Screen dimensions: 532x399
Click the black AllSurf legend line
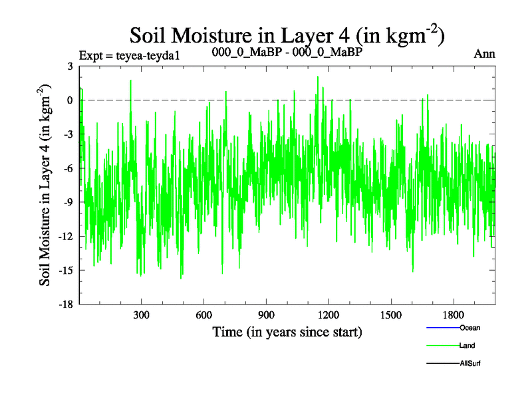[x=442, y=364]
